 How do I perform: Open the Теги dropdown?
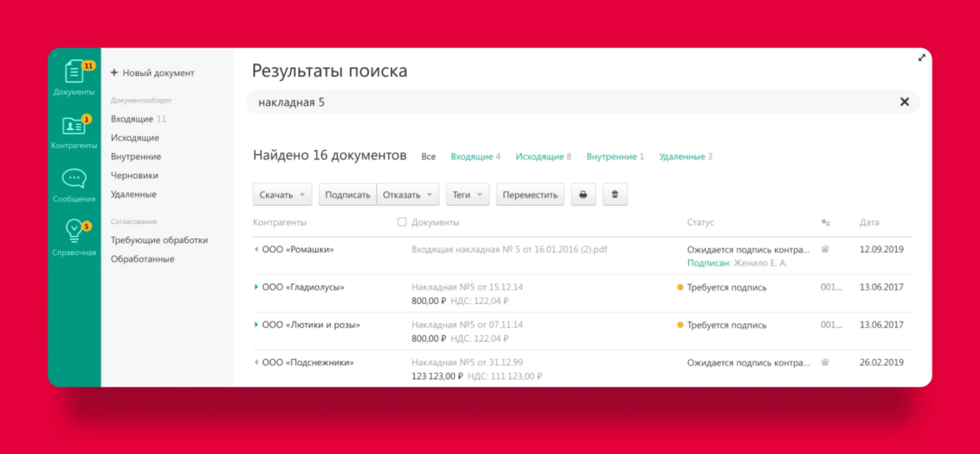(467, 194)
